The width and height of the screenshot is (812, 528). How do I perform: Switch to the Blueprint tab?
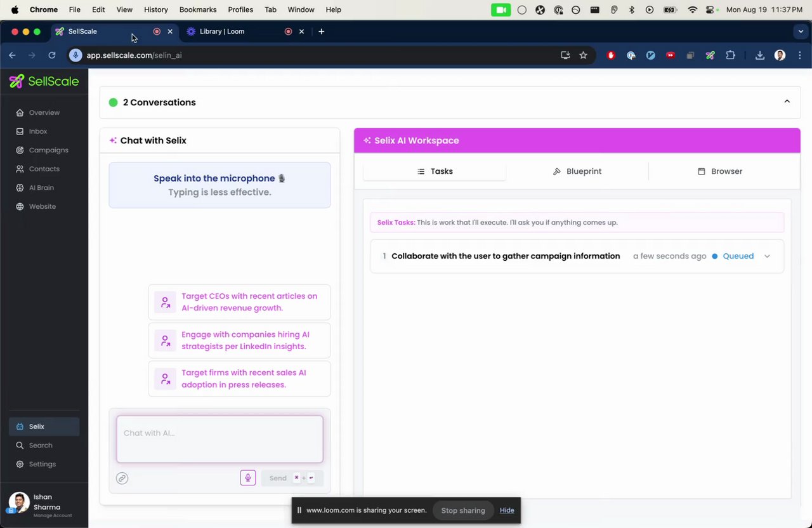[577, 171]
